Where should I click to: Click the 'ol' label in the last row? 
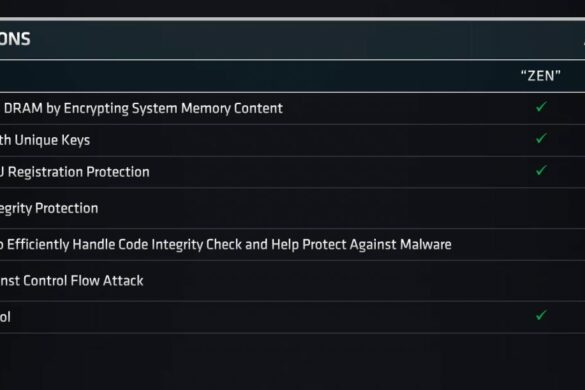(5, 317)
